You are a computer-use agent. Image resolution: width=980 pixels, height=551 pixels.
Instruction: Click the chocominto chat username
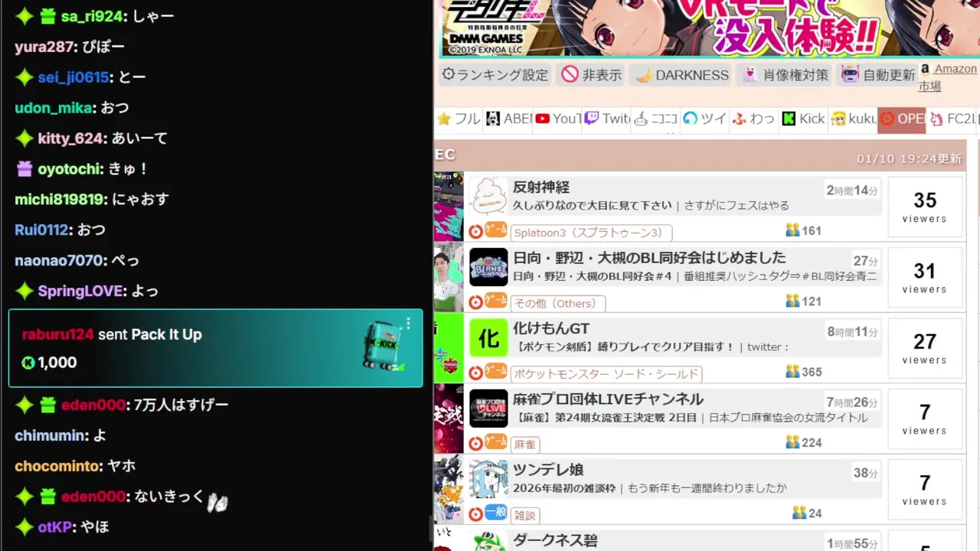(57, 466)
